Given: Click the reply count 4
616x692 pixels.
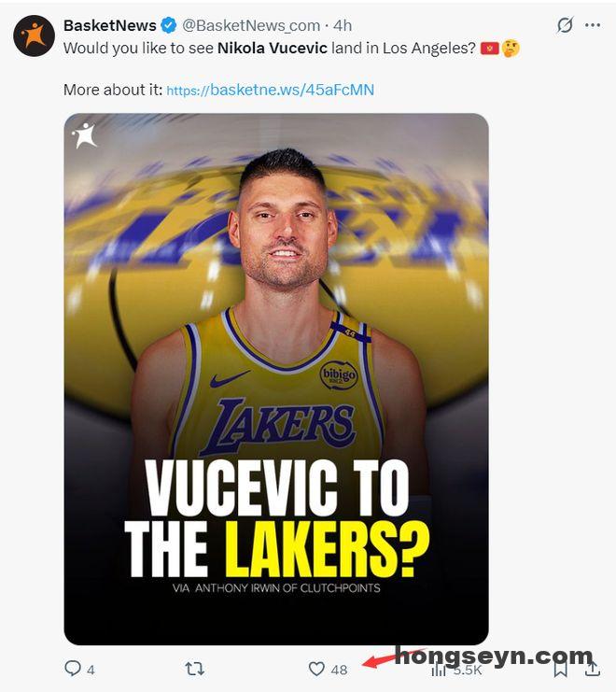Looking at the screenshot, I should pos(91,670).
